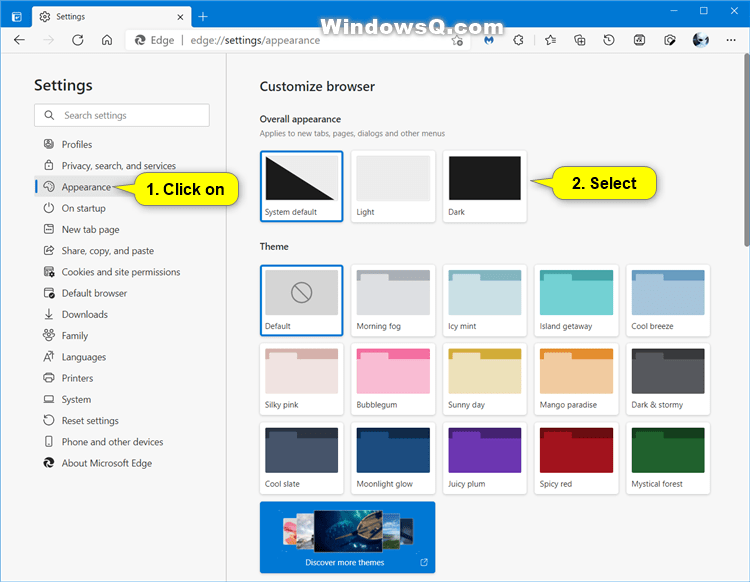Open Reset settings

pos(90,420)
